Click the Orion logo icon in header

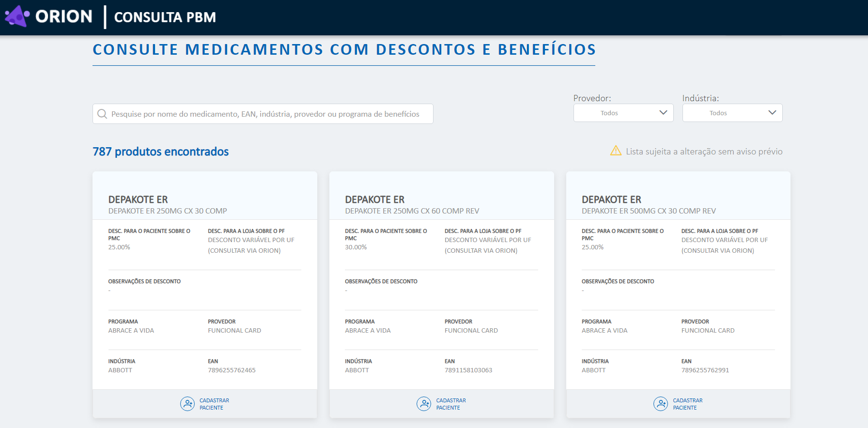pos(17,16)
